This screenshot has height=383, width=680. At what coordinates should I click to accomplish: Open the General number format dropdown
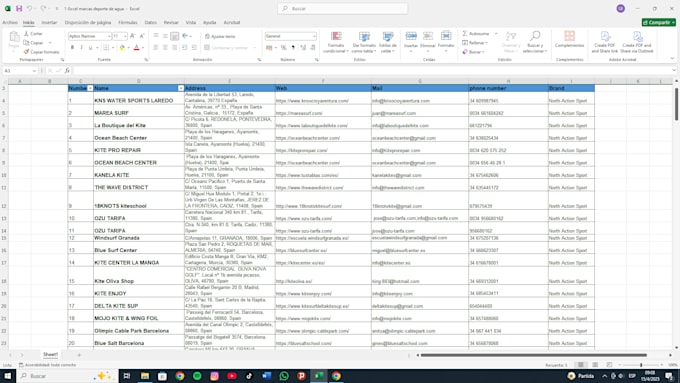pos(314,36)
